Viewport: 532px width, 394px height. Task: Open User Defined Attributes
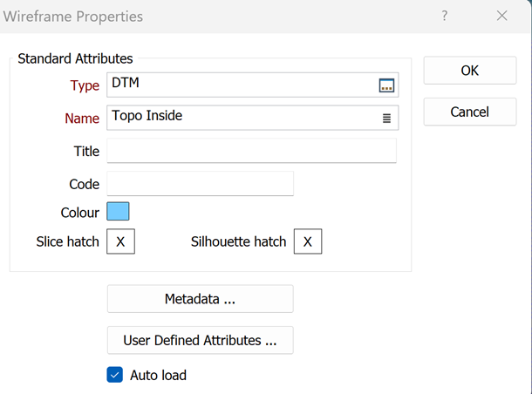200,341
